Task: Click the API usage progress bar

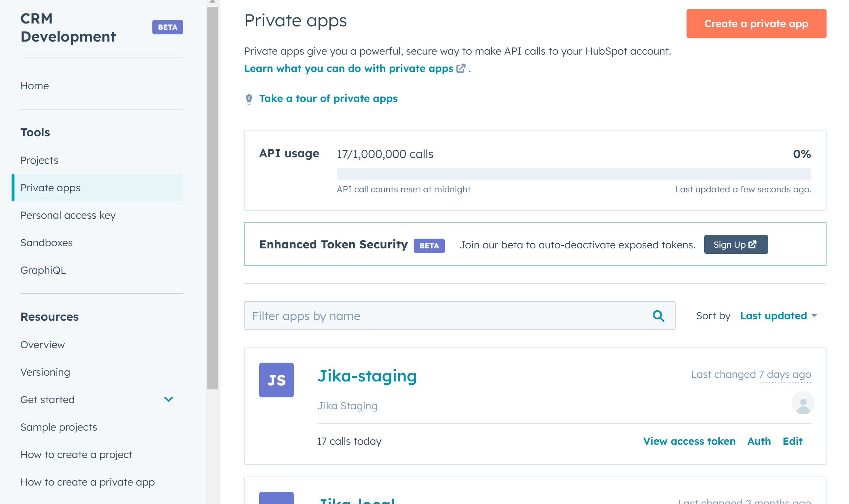Action: [574, 174]
